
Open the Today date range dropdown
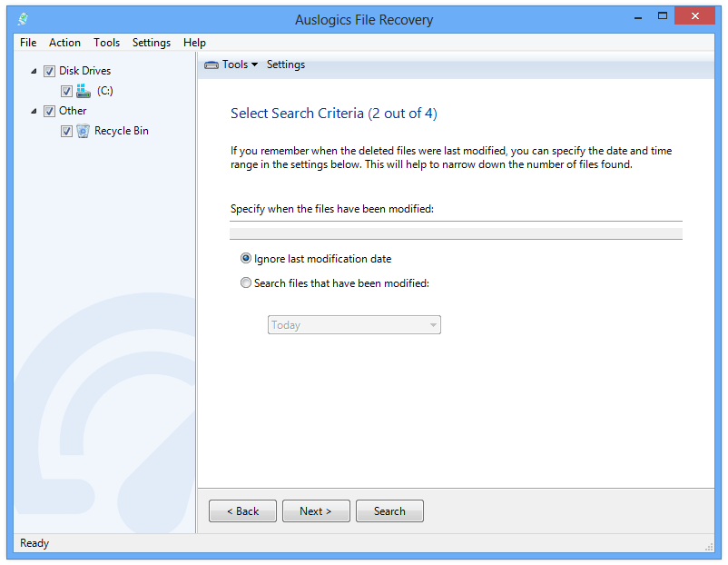(433, 324)
